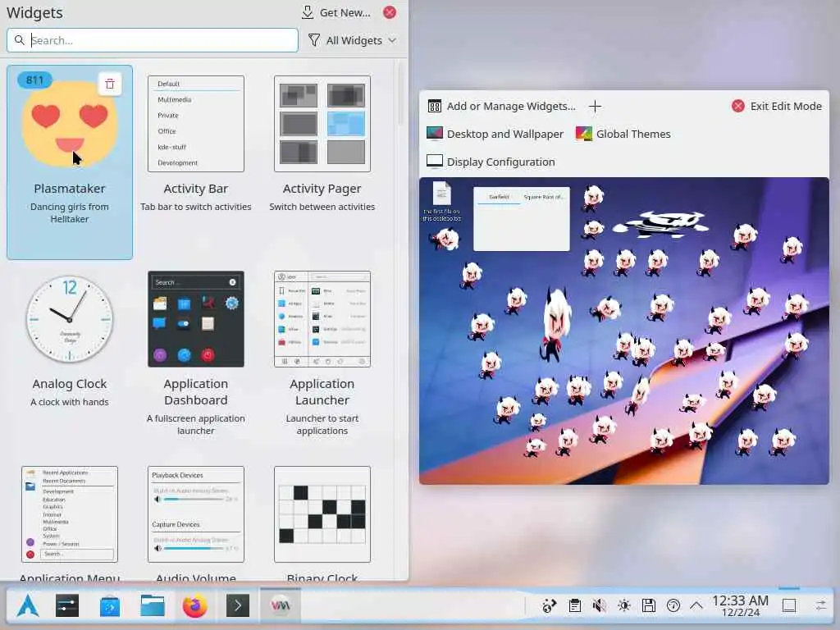Choose the Application Launcher widget

tap(322, 319)
